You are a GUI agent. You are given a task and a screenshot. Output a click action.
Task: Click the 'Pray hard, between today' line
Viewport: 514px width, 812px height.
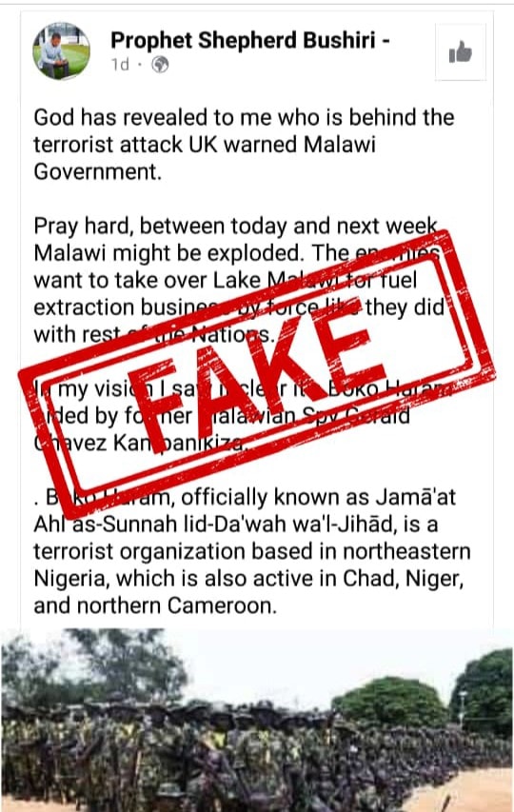[x=235, y=227]
